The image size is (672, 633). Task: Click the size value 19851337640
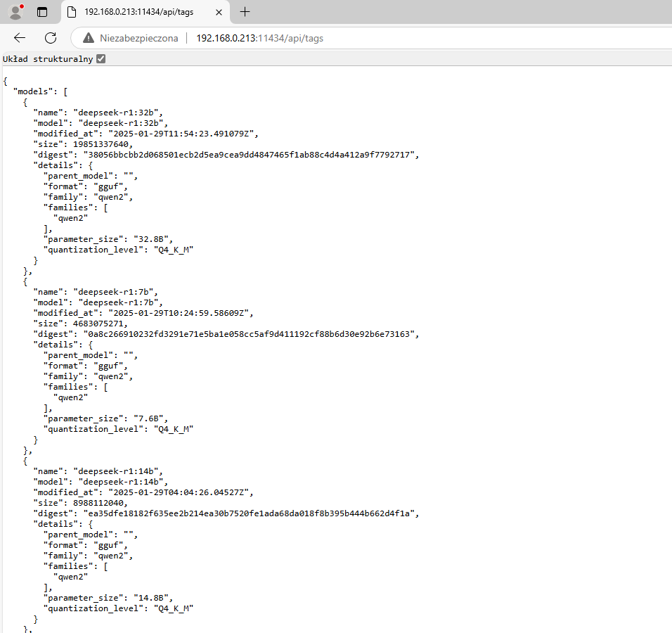(101, 144)
